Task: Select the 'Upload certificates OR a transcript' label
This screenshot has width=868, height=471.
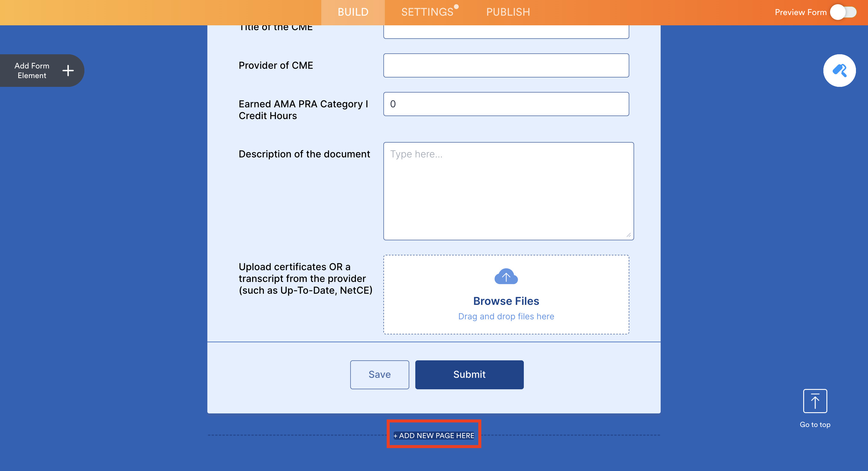Action: pyautogui.click(x=305, y=279)
